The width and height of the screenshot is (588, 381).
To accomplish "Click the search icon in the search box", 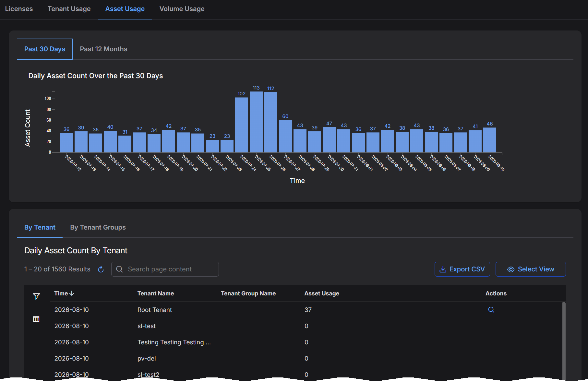I will [x=119, y=269].
